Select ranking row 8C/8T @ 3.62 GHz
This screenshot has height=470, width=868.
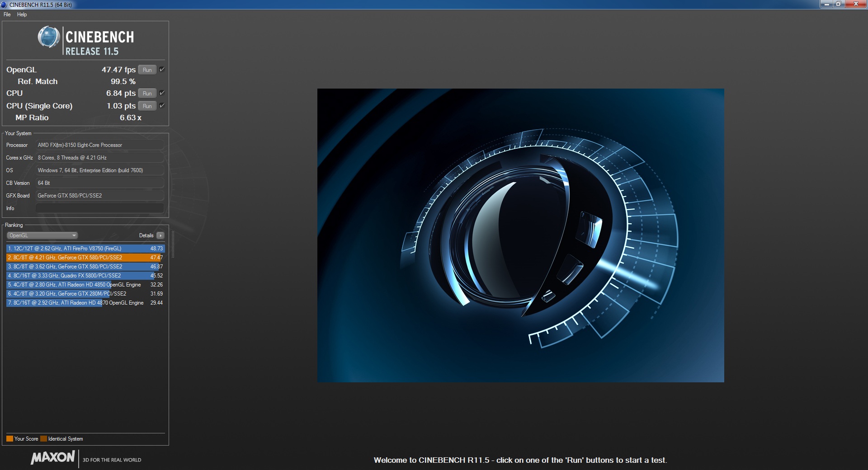coord(85,267)
